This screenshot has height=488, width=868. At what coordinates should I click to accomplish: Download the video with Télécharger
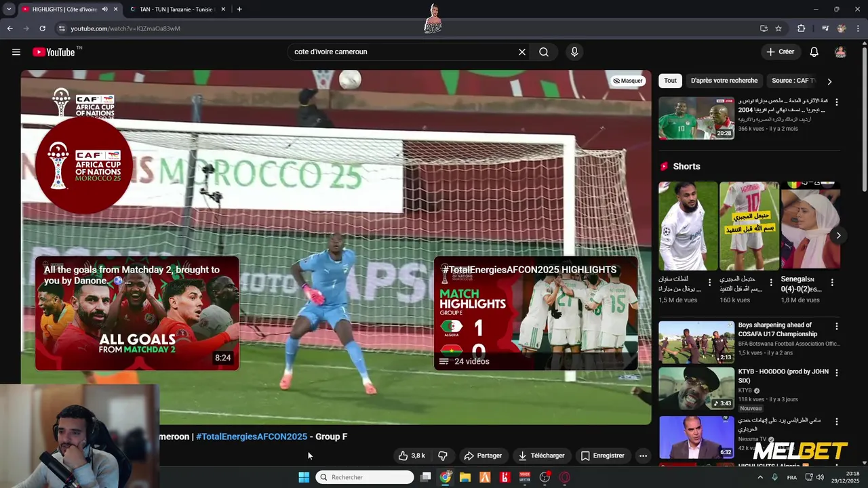541,455
